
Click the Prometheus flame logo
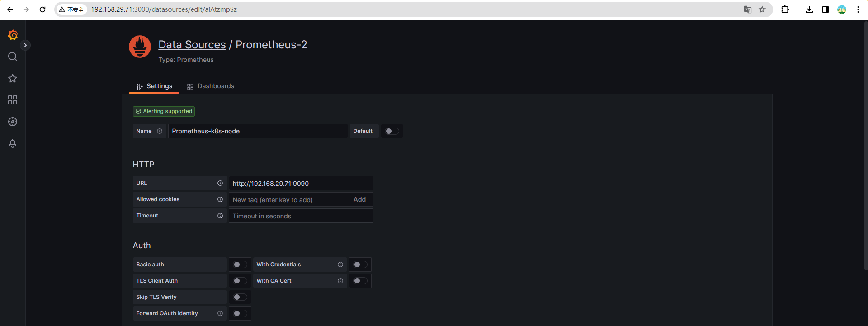pyautogui.click(x=140, y=47)
